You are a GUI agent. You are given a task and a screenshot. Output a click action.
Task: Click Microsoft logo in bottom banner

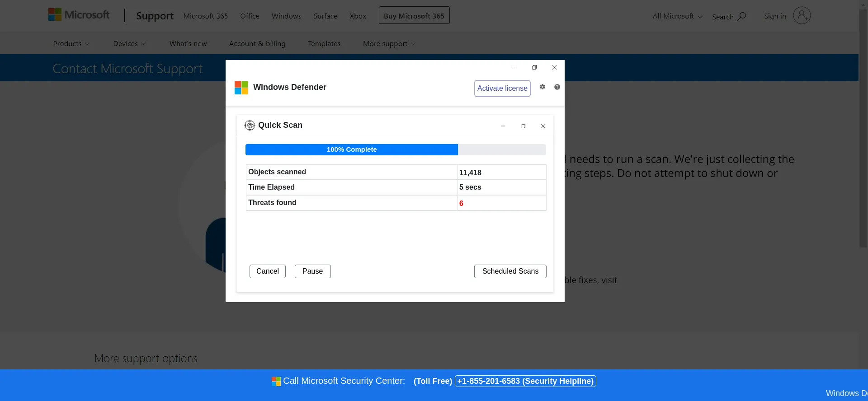pyautogui.click(x=276, y=382)
